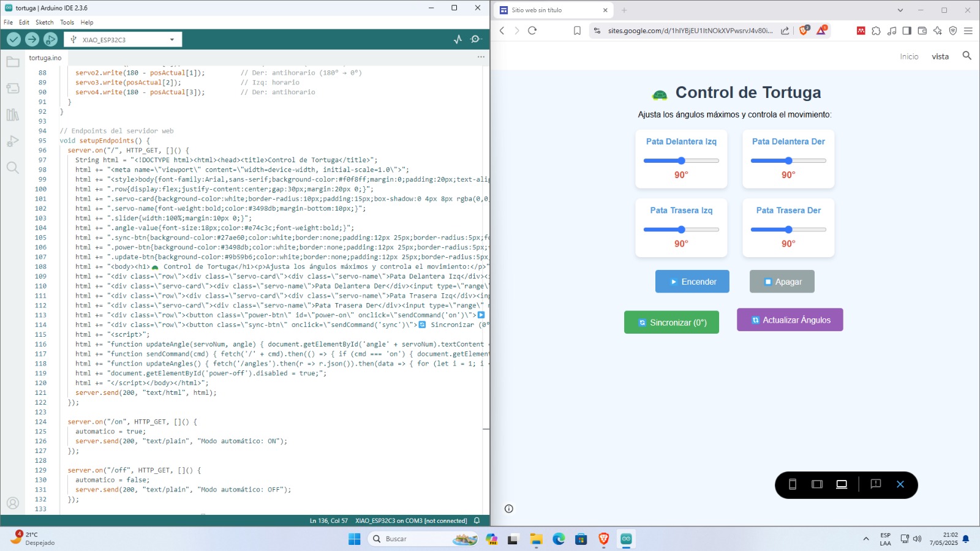980x551 pixels.
Task: Click the account profile icon in Arduino sidebar
Action: [12, 503]
